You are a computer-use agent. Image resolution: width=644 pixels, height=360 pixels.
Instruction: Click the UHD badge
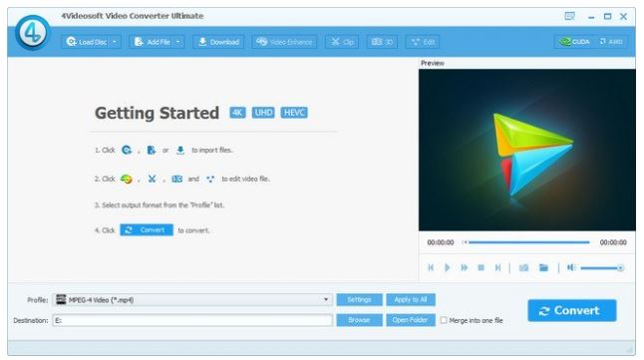[263, 113]
